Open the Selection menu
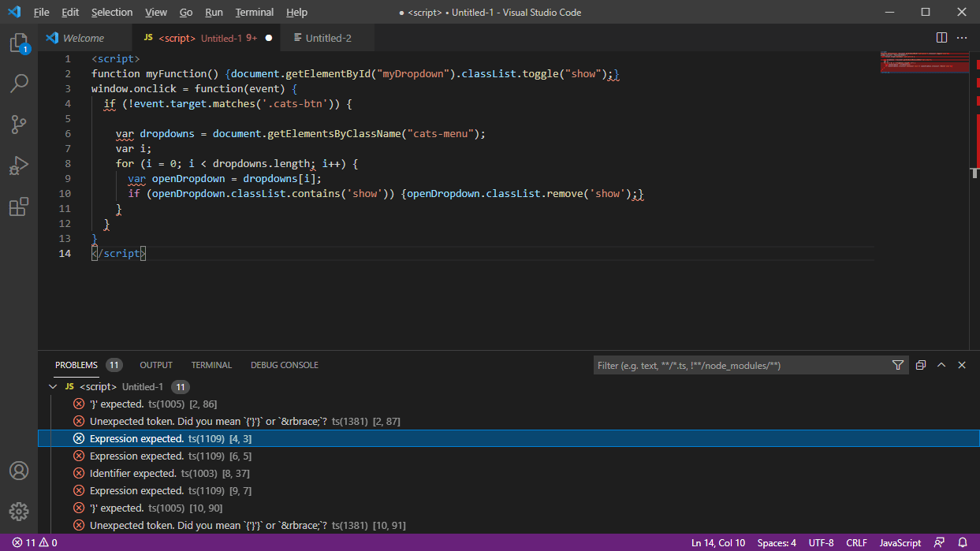The image size is (980, 551). (x=112, y=12)
